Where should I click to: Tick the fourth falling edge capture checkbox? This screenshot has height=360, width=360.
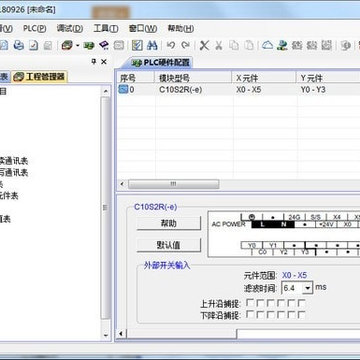tap(281, 314)
